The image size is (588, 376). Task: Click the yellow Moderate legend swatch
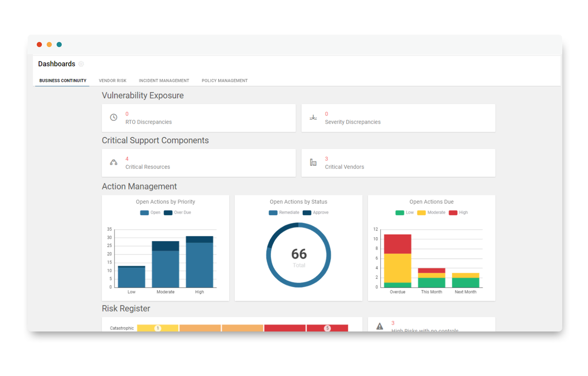(x=422, y=213)
